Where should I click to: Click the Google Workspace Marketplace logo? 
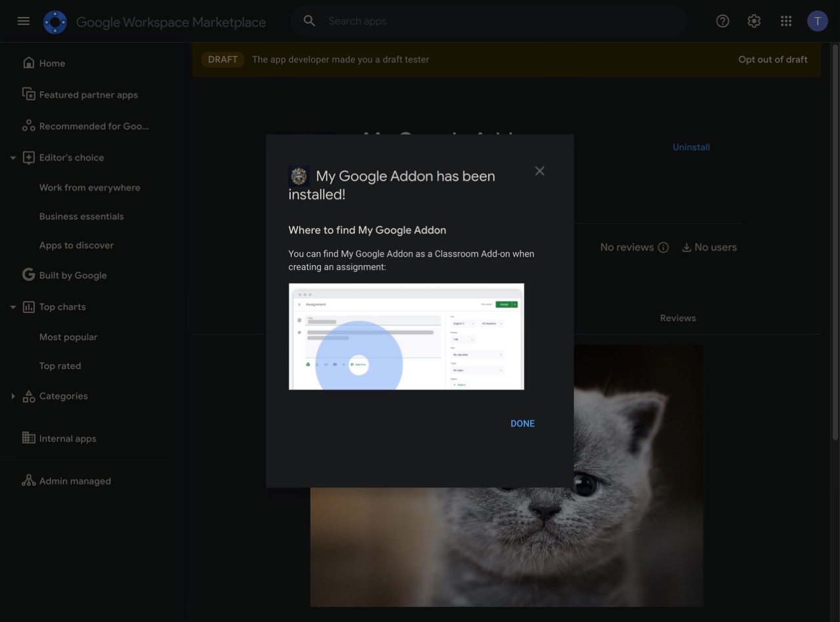coord(55,22)
